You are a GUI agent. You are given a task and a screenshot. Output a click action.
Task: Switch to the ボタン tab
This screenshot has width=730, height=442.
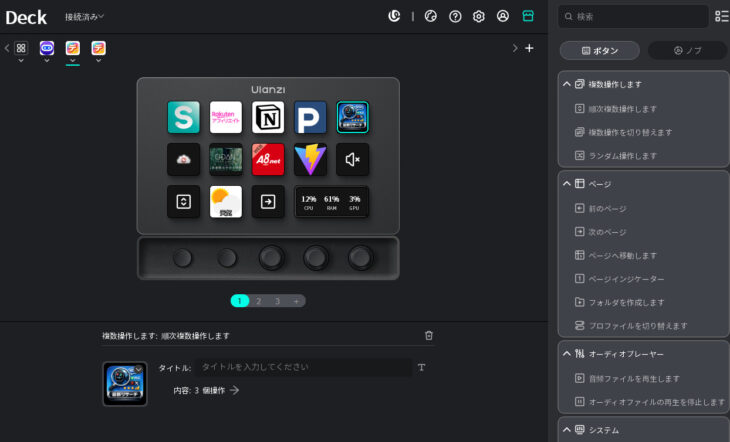600,50
